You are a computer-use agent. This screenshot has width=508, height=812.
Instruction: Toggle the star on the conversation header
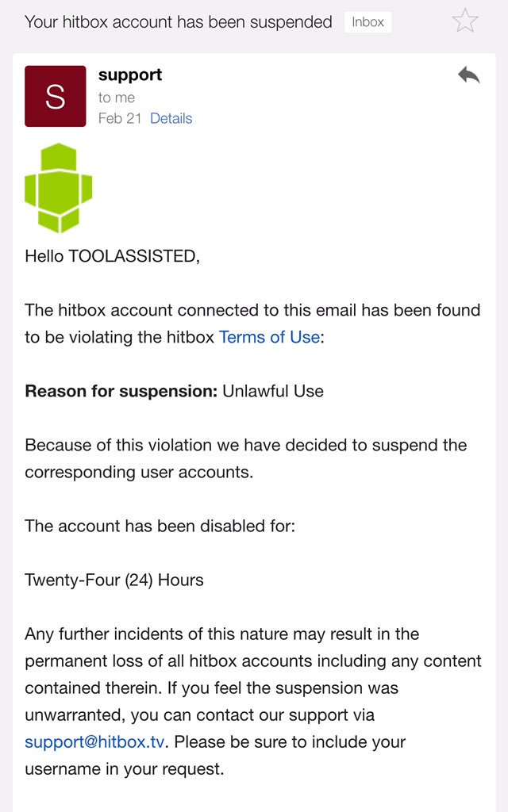464,21
